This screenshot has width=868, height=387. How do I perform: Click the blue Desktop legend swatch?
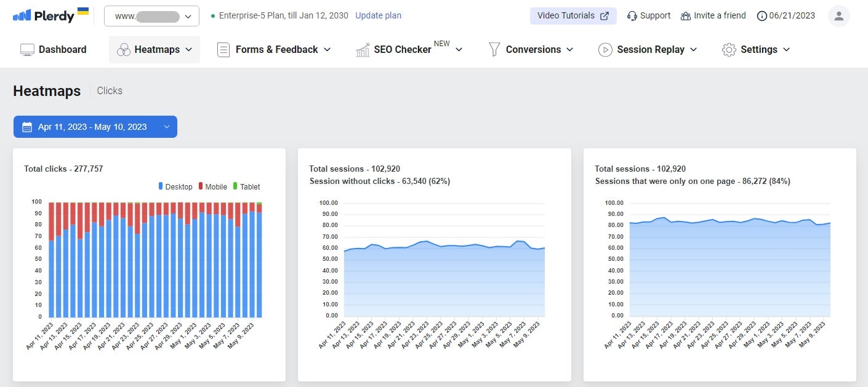click(161, 186)
